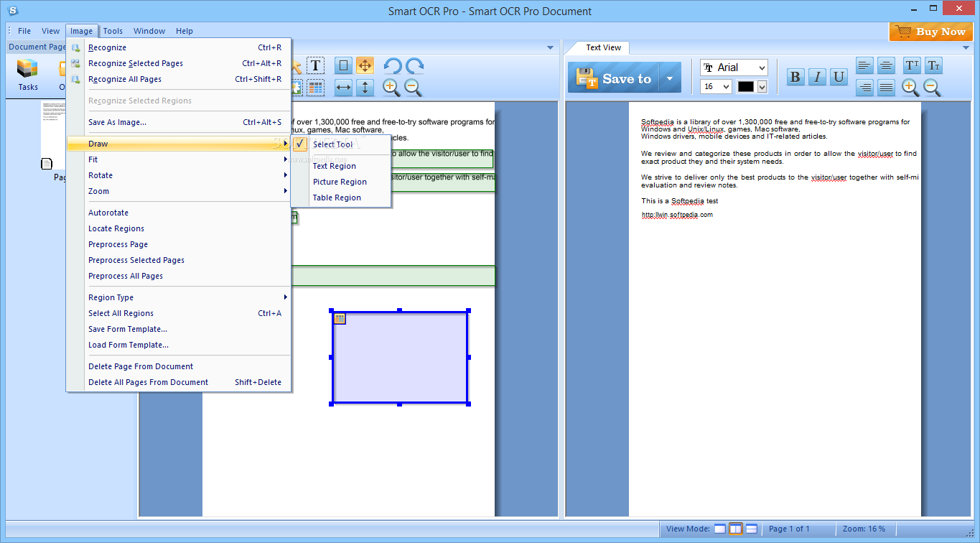Rotate image counter-clockwise
Screen dimensions: 980x543
[x=392, y=66]
